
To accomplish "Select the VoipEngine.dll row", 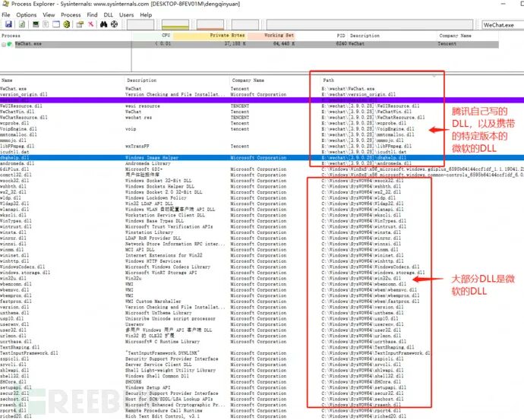I will click(262, 129).
